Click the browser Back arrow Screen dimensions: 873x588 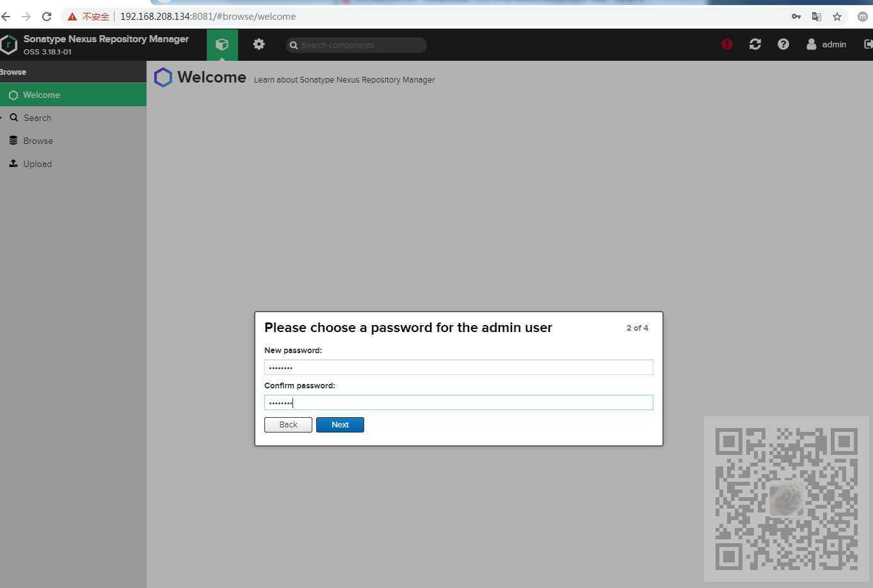click(6, 17)
